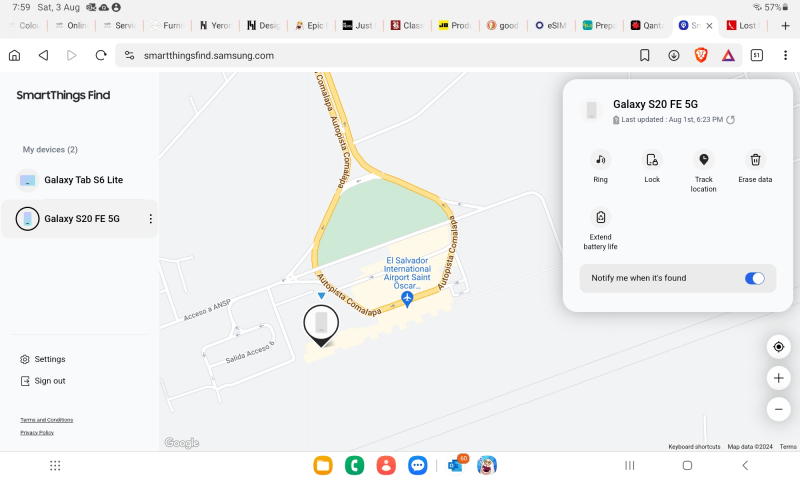This screenshot has width=800, height=480.
Task: Refresh the last updated location
Action: 731,120
